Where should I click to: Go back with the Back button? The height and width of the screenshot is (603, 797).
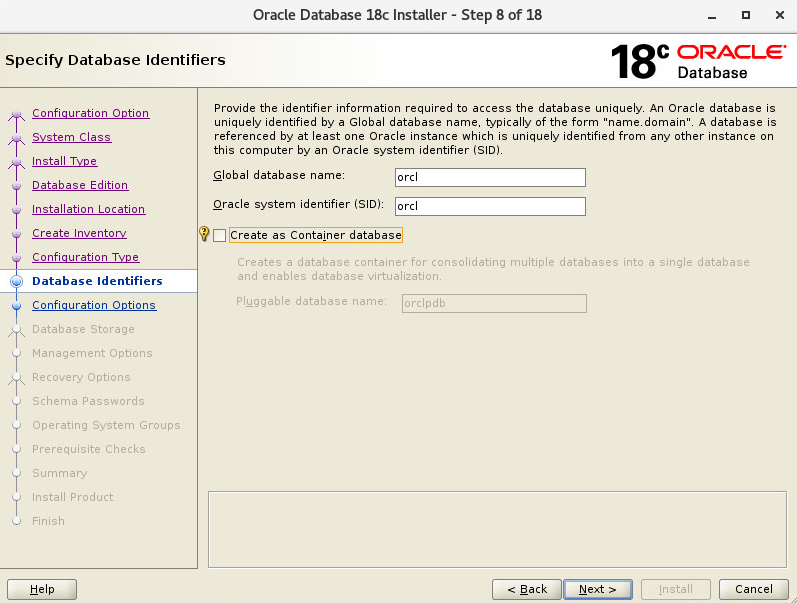pos(527,589)
